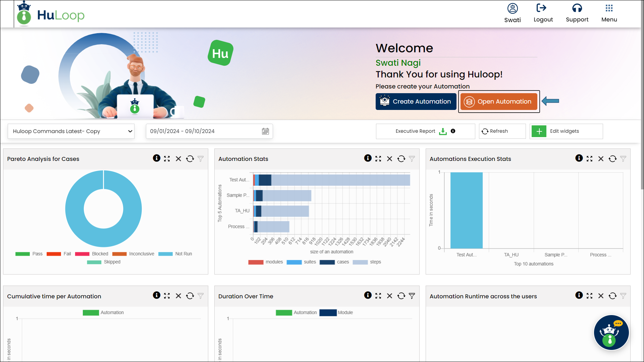
Task: Toggle the Pass legend in Pareto chart
Action: 29,254
